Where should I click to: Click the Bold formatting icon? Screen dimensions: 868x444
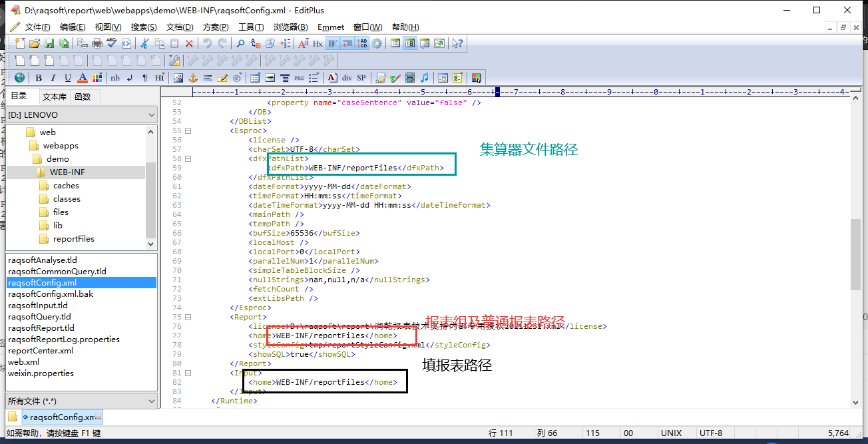39,78
